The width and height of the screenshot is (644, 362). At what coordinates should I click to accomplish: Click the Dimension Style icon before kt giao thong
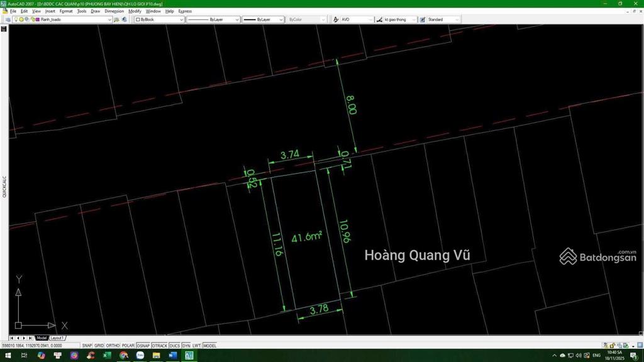(379, 19)
